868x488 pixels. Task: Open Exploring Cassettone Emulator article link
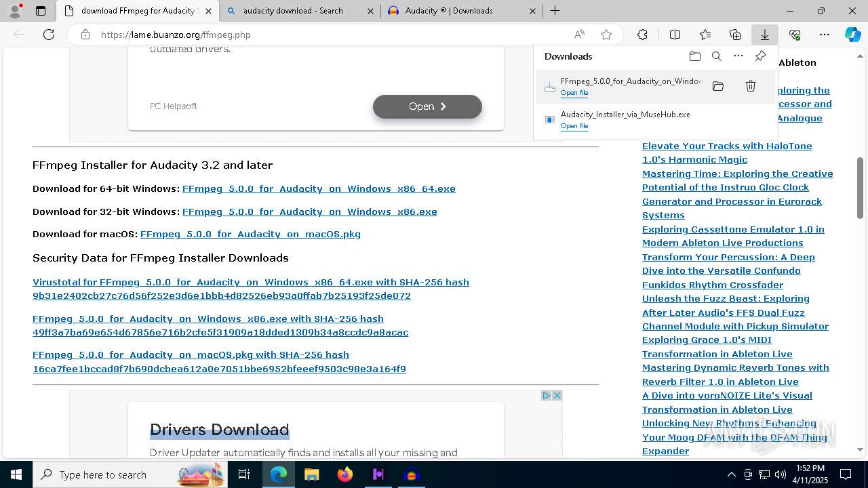(x=733, y=236)
